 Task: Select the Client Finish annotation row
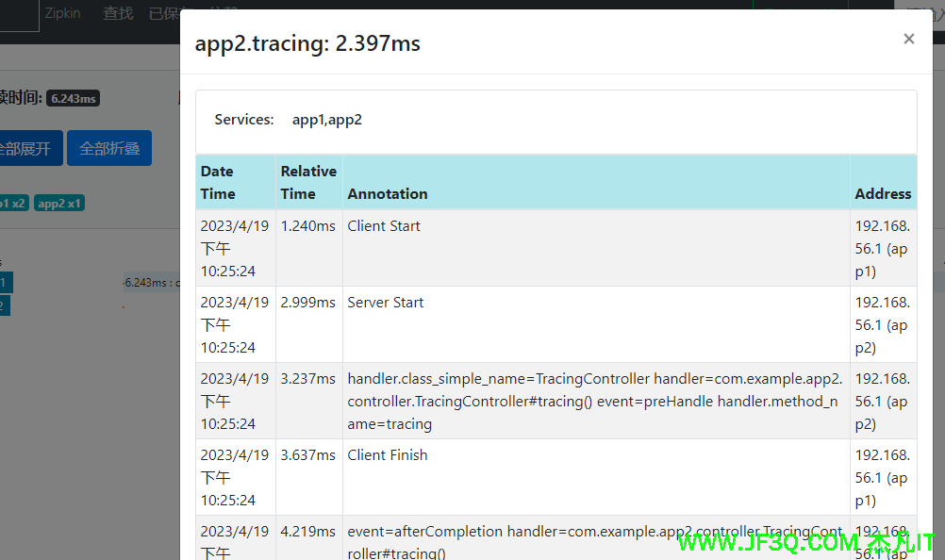tap(388, 455)
